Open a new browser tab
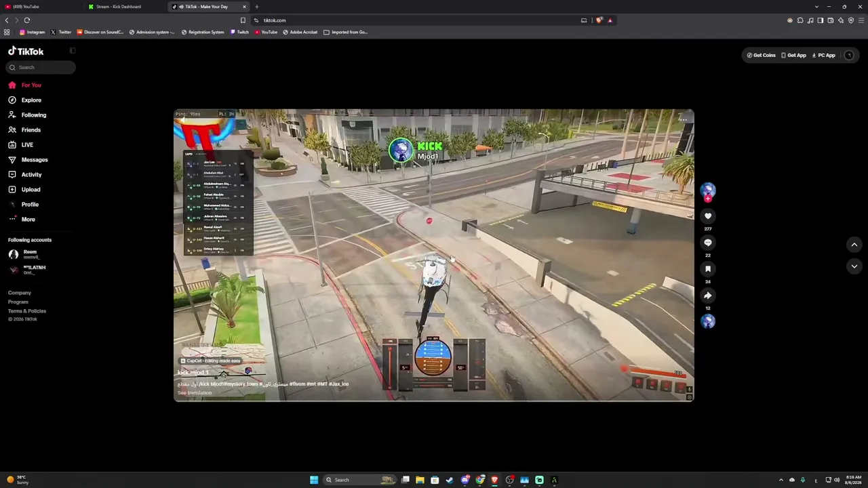868x488 pixels. click(256, 7)
